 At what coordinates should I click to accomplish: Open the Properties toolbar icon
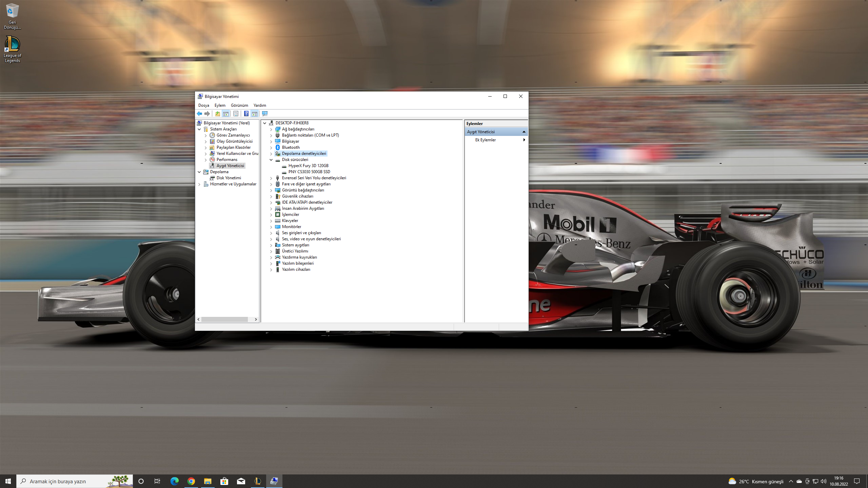pos(236,114)
